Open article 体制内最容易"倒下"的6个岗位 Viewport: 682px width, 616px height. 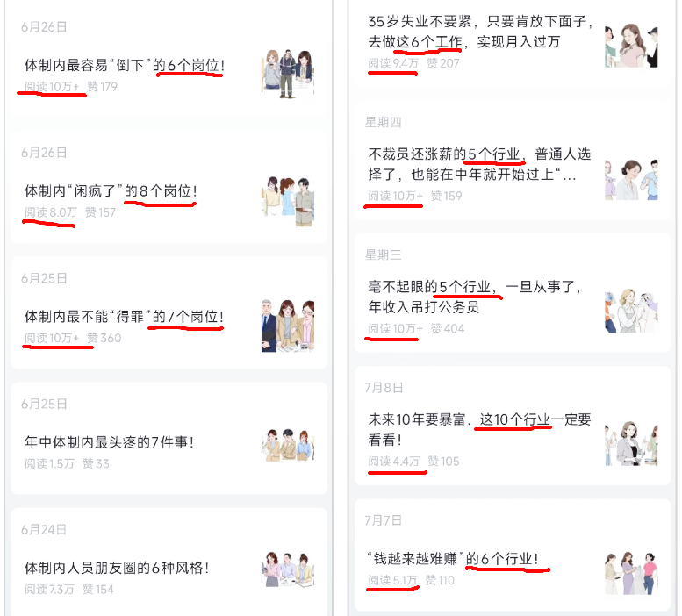pyautogui.click(x=125, y=65)
